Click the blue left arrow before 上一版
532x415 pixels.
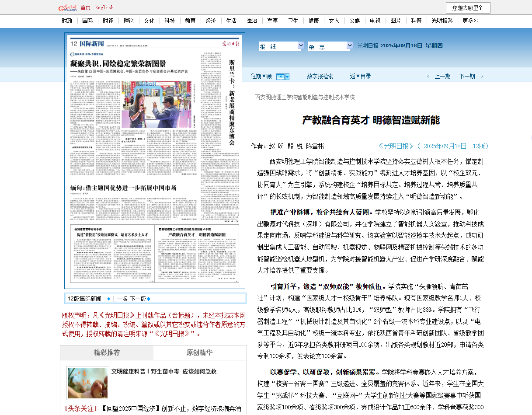(x=109, y=299)
